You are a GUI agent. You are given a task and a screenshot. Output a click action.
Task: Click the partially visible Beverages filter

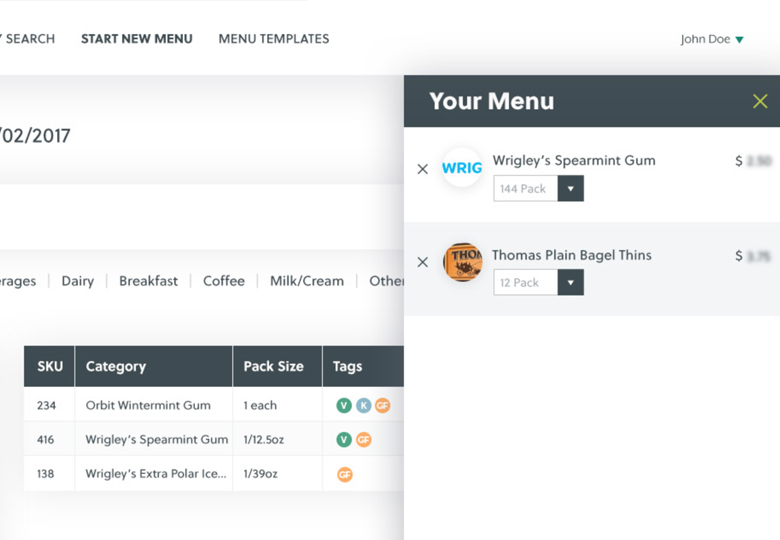pyautogui.click(x=18, y=281)
